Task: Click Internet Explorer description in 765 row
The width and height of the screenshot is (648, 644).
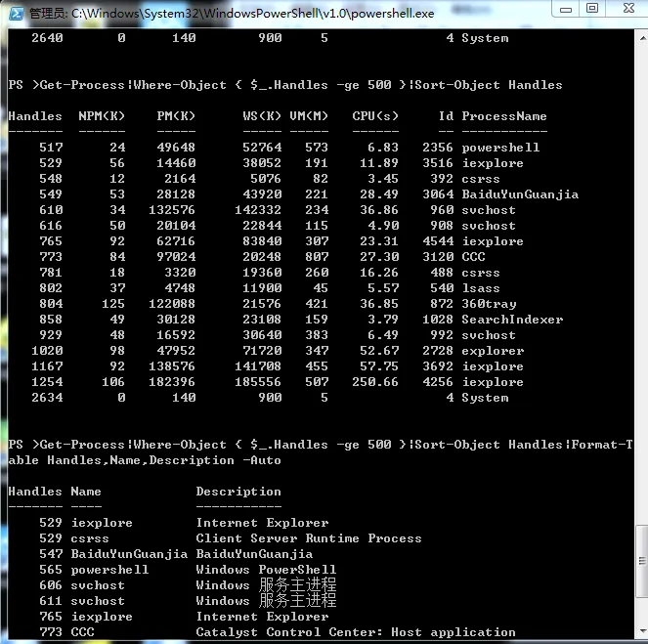Action: pyautogui.click(x=262, y=617)
